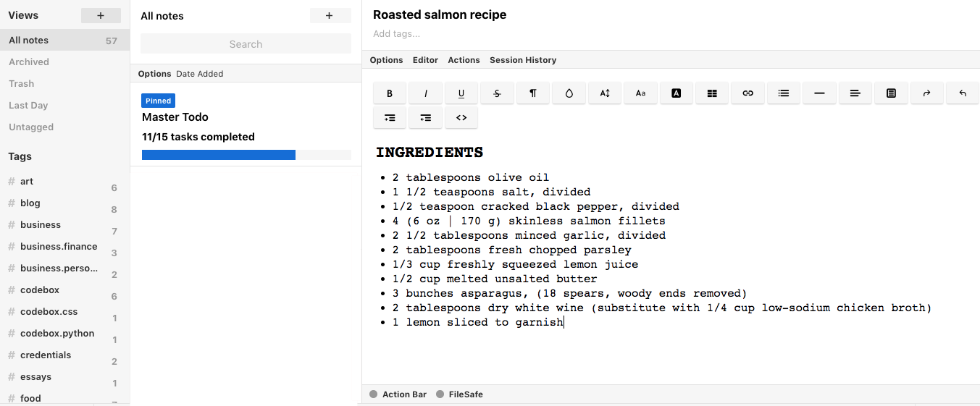Viewport: 980px width, 406px height.
Task: Open the Session History menu
Action: coord(523,60)
